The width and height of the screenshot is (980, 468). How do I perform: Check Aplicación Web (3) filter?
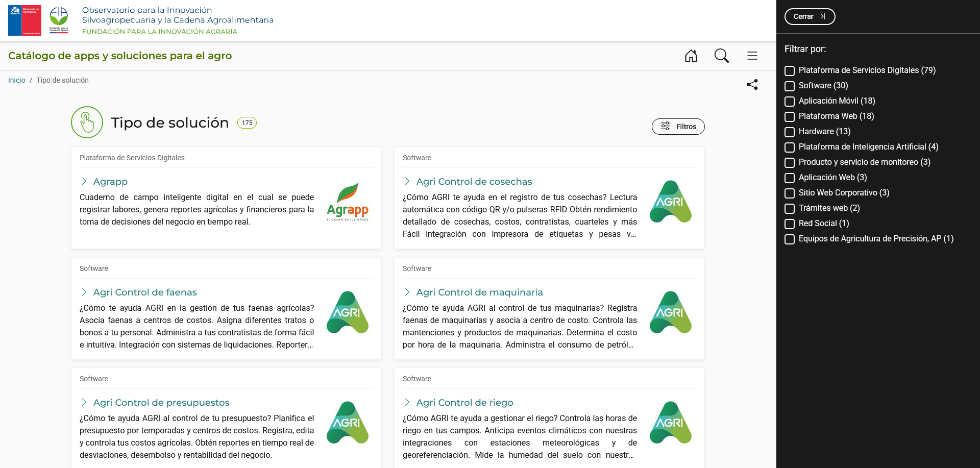pyautogui.click(x=790, y=178)
